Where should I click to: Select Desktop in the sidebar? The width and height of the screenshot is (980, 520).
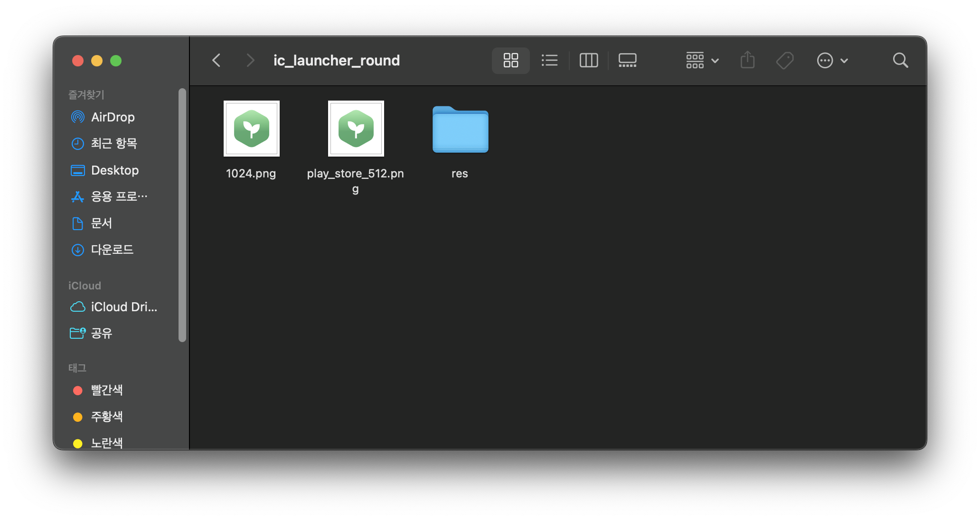click(114, 170)
